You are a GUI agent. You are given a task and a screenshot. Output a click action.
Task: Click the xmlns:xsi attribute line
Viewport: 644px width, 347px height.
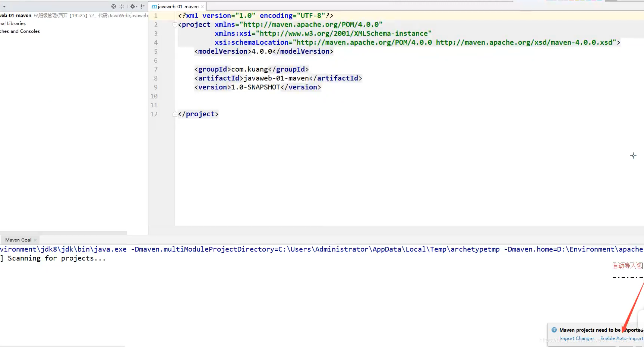(323, 34)
